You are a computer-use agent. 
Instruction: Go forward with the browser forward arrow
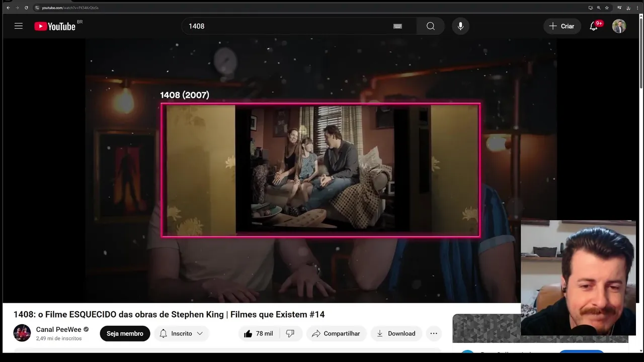17,8
